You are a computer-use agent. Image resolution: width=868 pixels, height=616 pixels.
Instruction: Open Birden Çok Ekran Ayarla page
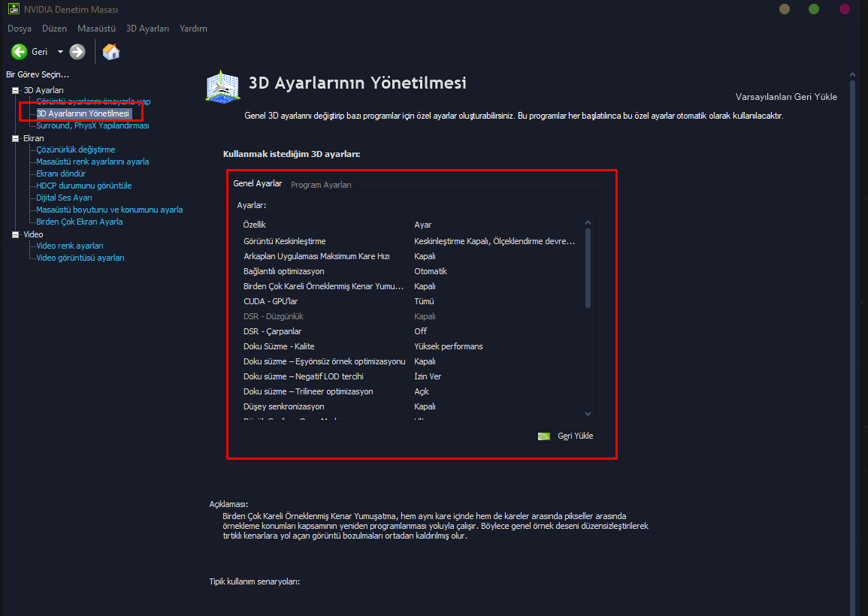coord(79,222)
